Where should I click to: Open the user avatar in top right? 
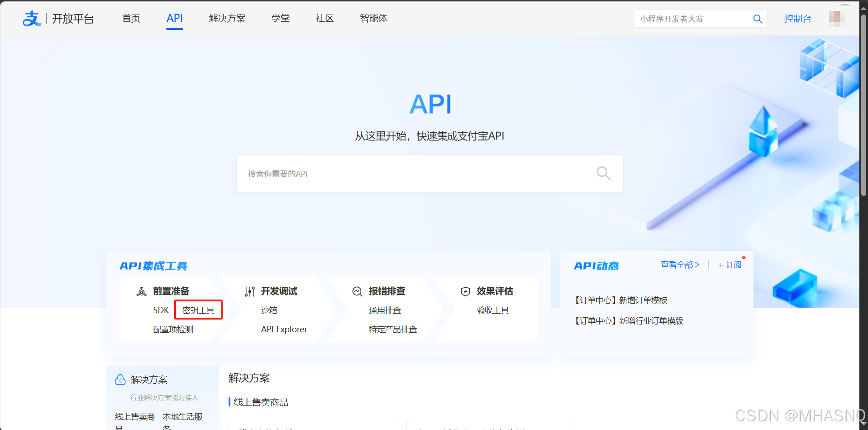(837, 19)
